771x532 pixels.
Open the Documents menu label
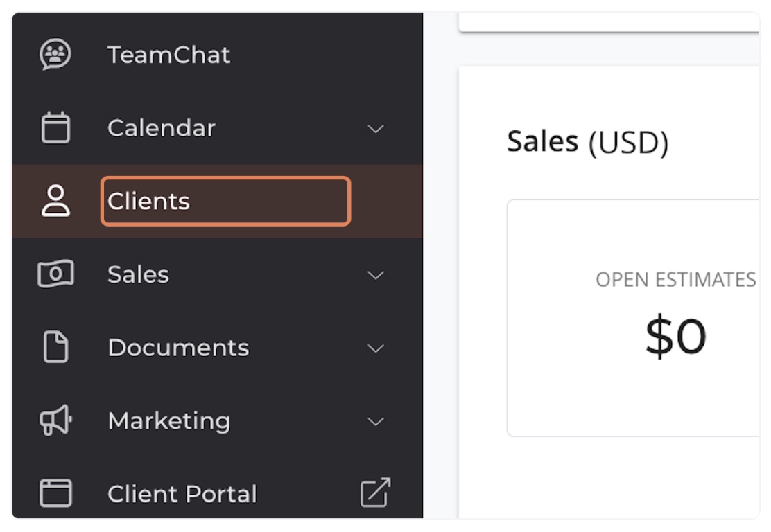point(178,347)
